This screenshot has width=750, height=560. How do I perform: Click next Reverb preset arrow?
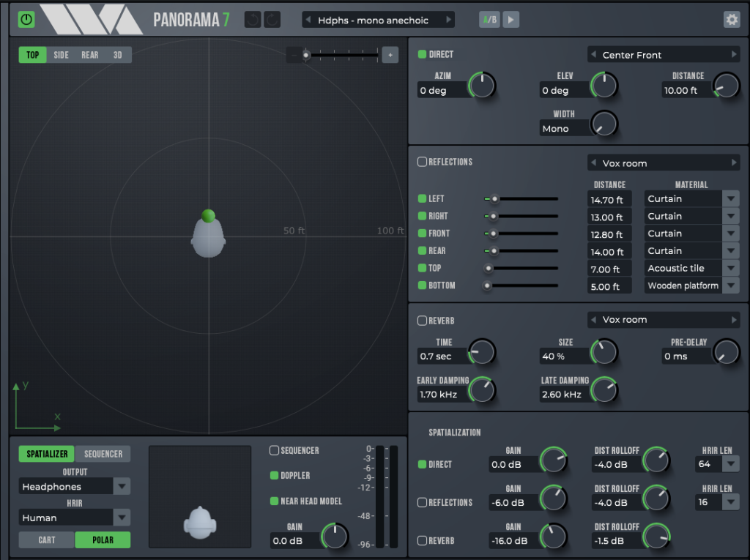pyautogui.click(x=734, y=319)
